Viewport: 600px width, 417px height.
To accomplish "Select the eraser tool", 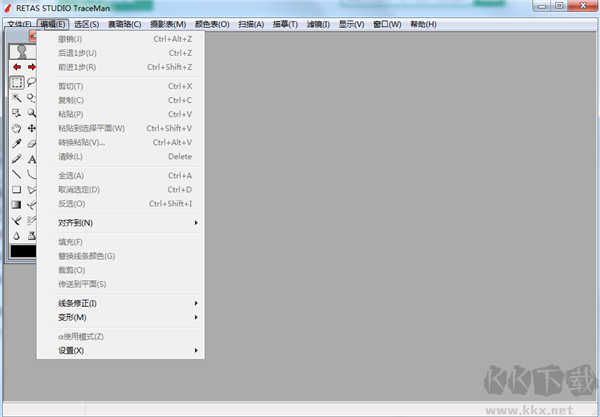I will click(x=31, y=143).
